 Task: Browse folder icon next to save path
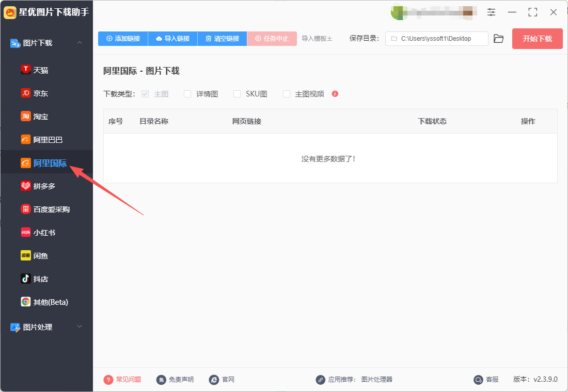coord(499,39)
